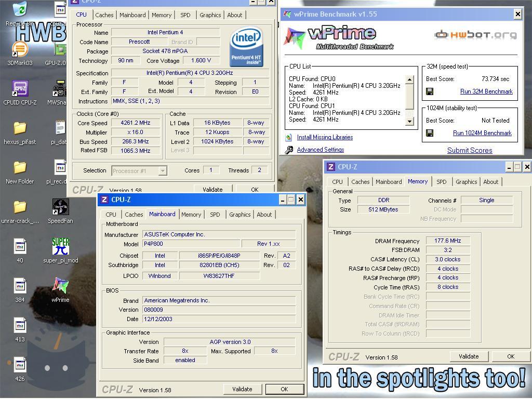Click the HWBOT.org logo in wPrime
532x399 pixels.
476,34
